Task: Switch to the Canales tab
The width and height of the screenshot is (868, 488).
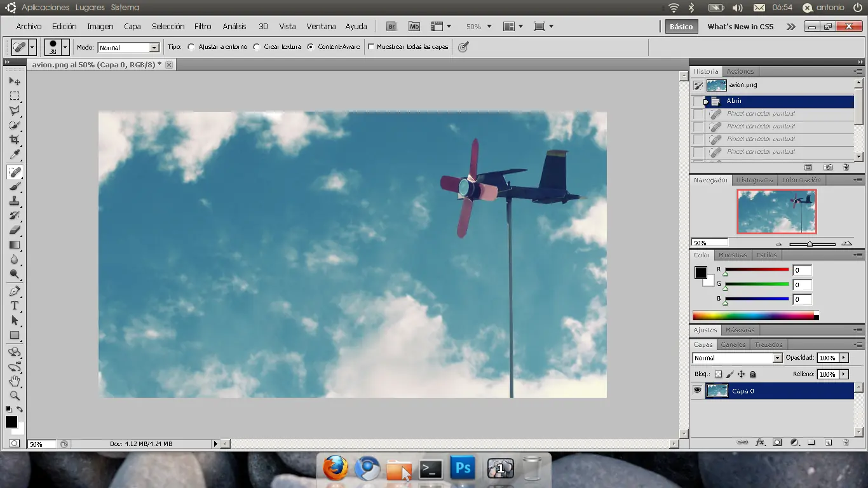Action: click(733, 344)
